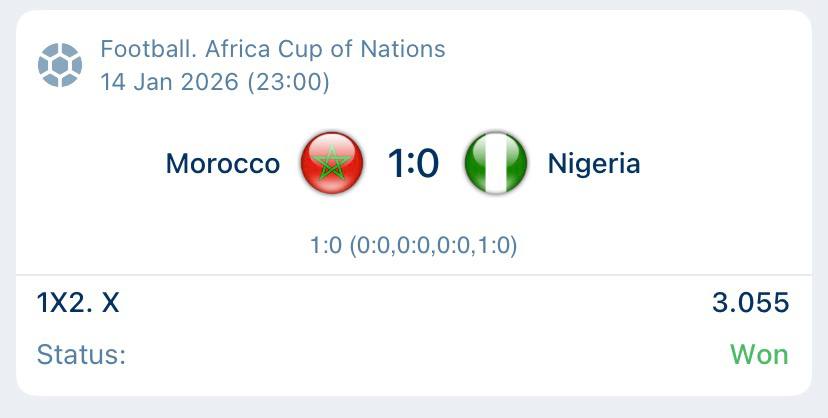Open the Morocco team name

(x=223, y=163)
